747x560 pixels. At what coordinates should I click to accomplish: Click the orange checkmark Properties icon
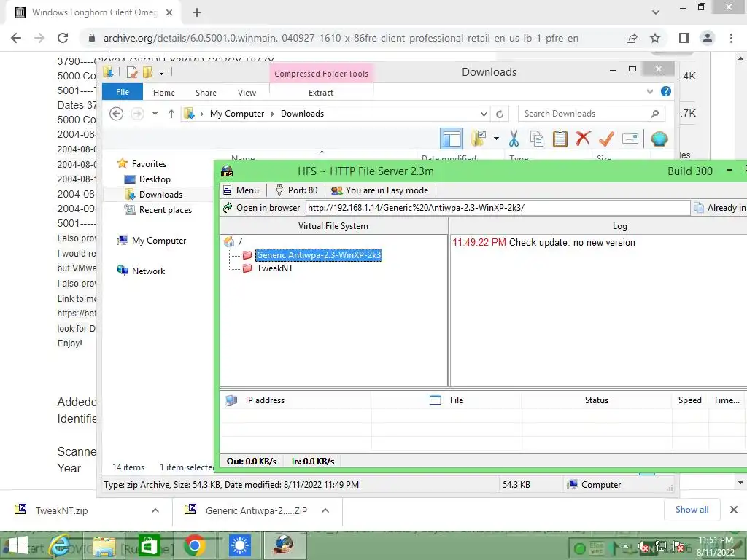[x=606, y=139]
